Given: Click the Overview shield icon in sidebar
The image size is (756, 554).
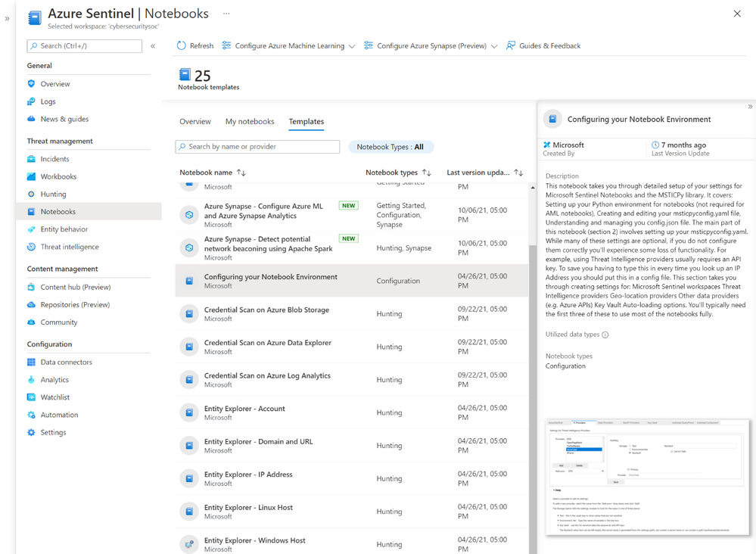Looking at the screenshot, I should tap(31, 84).
